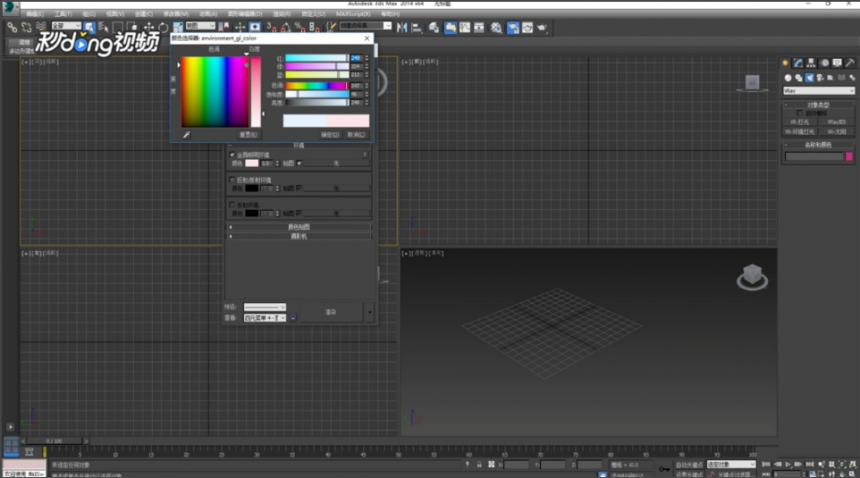Open the Modify panel tab

tap(798, 63)
